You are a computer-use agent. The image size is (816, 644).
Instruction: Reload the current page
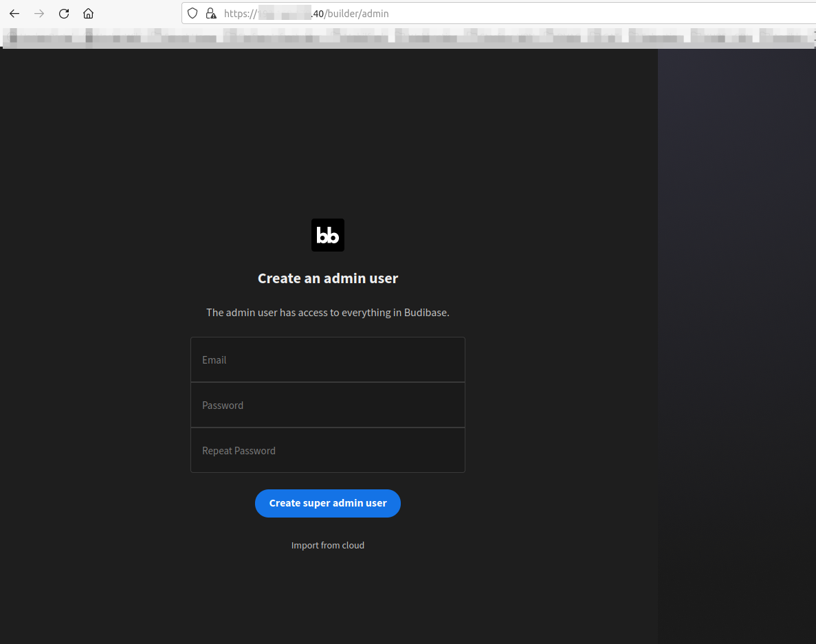coord(64,14)
